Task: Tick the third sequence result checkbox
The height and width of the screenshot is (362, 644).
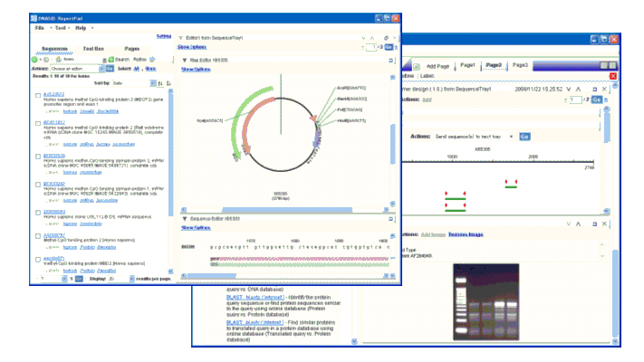Action: pos(37,156)
